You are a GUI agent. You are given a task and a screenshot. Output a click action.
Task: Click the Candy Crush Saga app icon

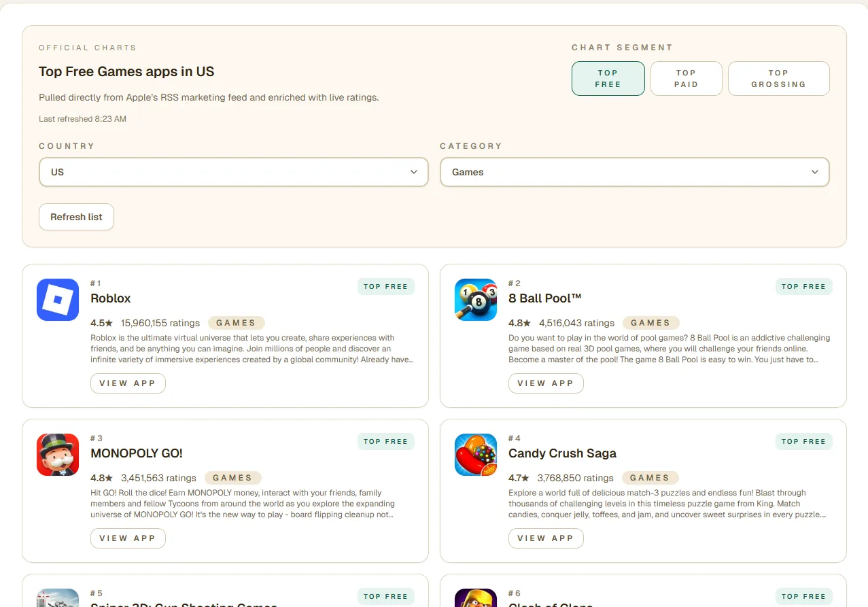[x=476, y=455]
